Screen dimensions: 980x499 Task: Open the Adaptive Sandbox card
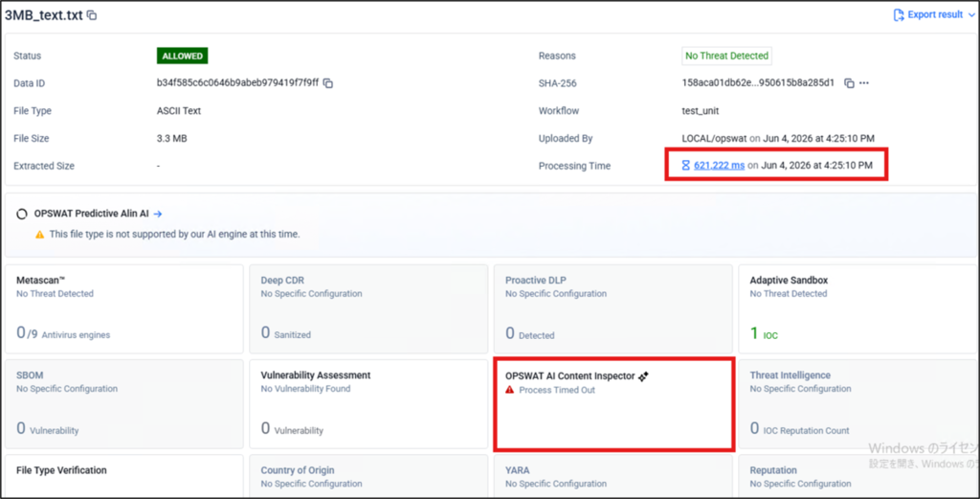[x=857, y=309]
